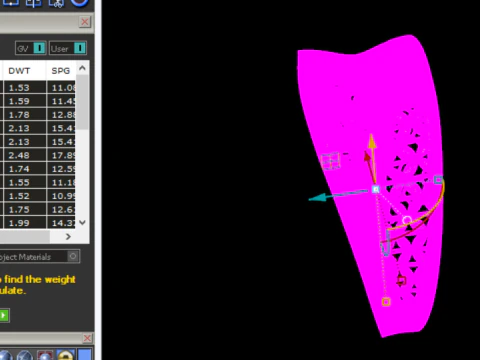Click the circle icon beside Project Materials

pos(73,256)
